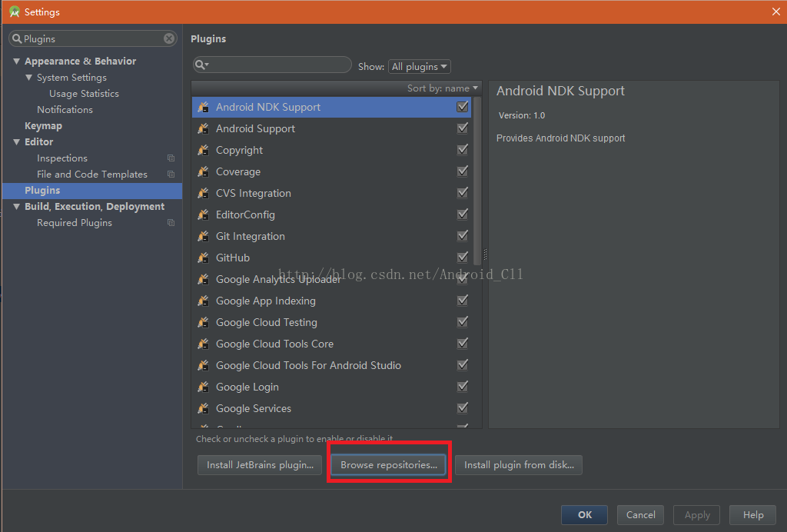This screenshot has width=787, height=532.
Task: Toggle the Coverage plugin checkbox
Action: (462, 171)
